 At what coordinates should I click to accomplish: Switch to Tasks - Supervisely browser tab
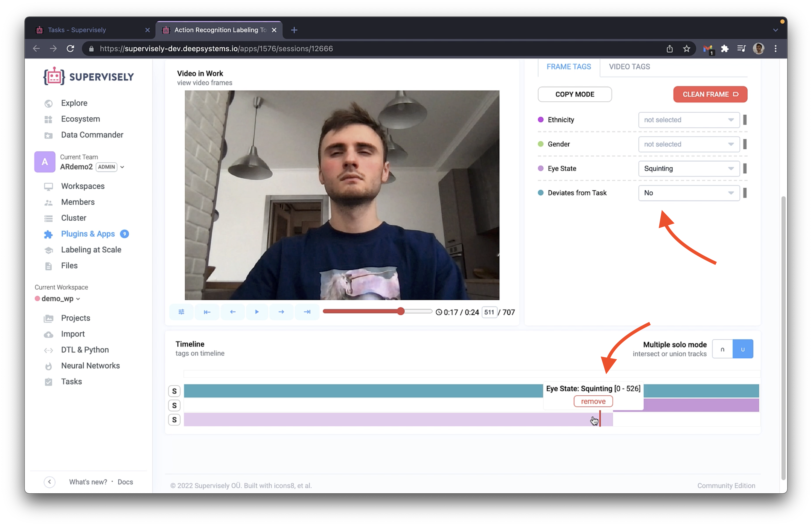pyautogui.click(x=92, y=30)
